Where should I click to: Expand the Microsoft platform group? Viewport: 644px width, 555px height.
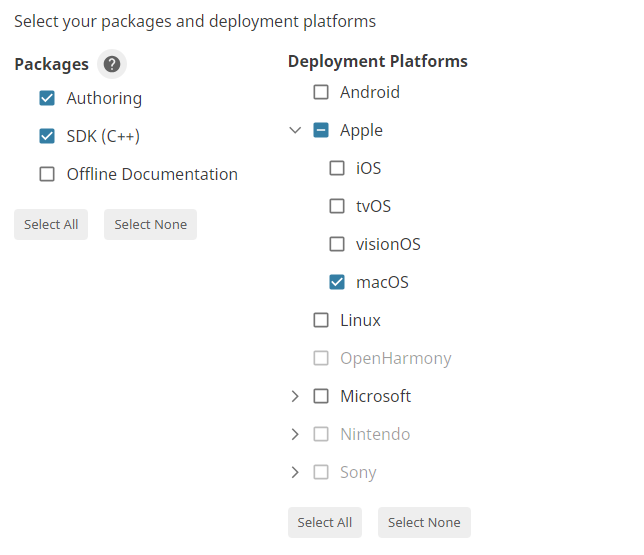pyautogui.click(x=295, y=396)
